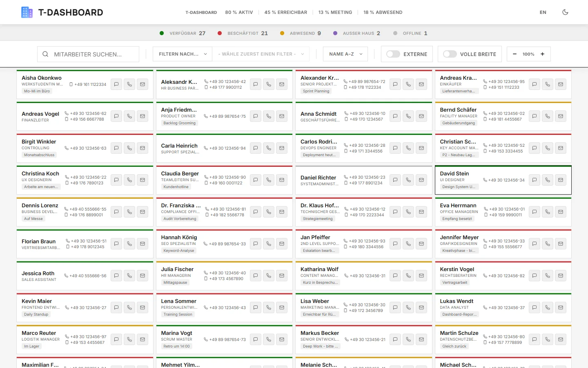The image size is (588, 368).
Task: Open chat with Martin Schulze
Action: (x=535, y=339)
